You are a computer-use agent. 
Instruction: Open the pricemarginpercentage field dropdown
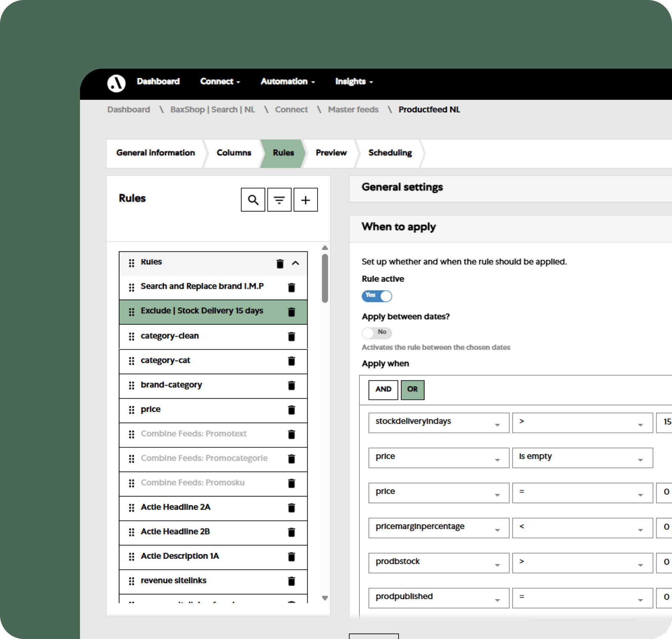point(438,528)
